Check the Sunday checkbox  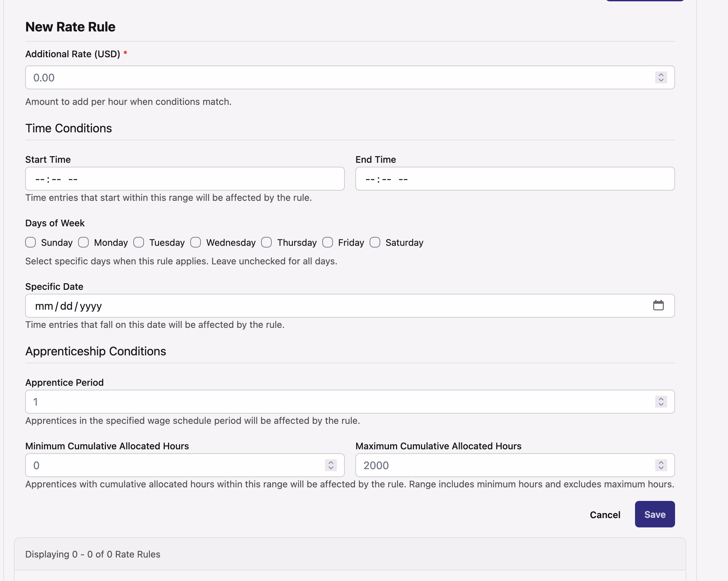[30, 243]
